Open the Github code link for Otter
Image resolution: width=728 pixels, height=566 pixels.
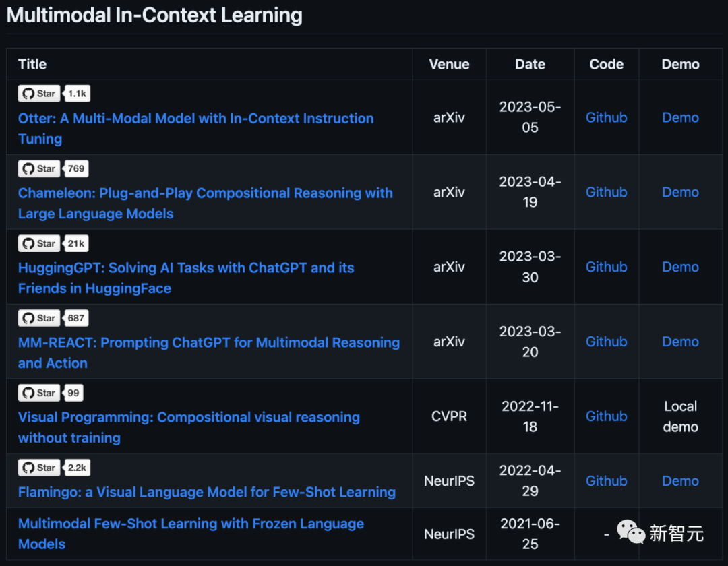(606, 117)
